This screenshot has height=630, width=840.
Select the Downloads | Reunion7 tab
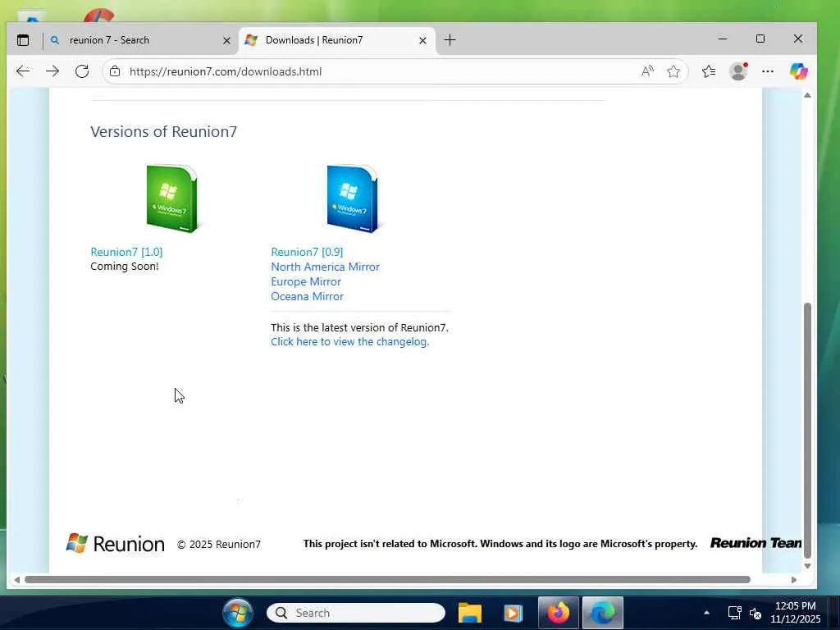point(337,40)
